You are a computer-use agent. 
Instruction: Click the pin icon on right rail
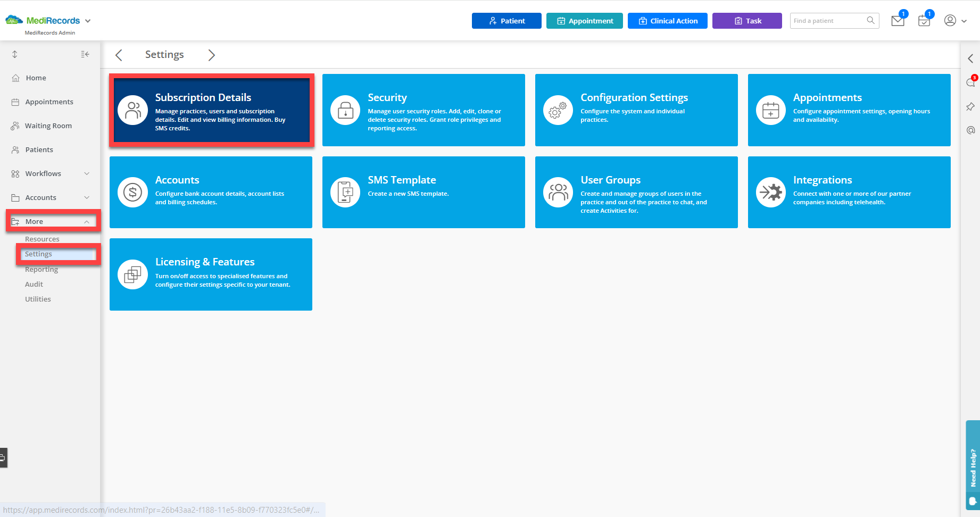[x=970, y=106]
